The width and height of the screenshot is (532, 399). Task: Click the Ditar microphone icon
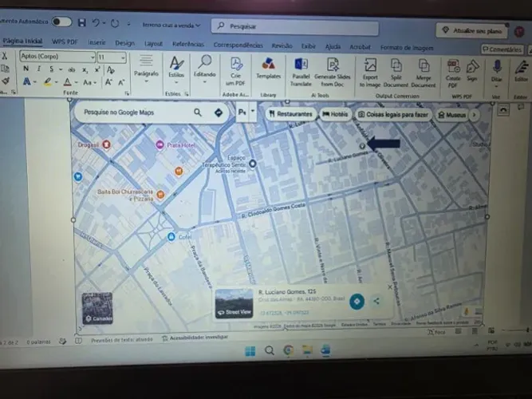coord(497,72)
